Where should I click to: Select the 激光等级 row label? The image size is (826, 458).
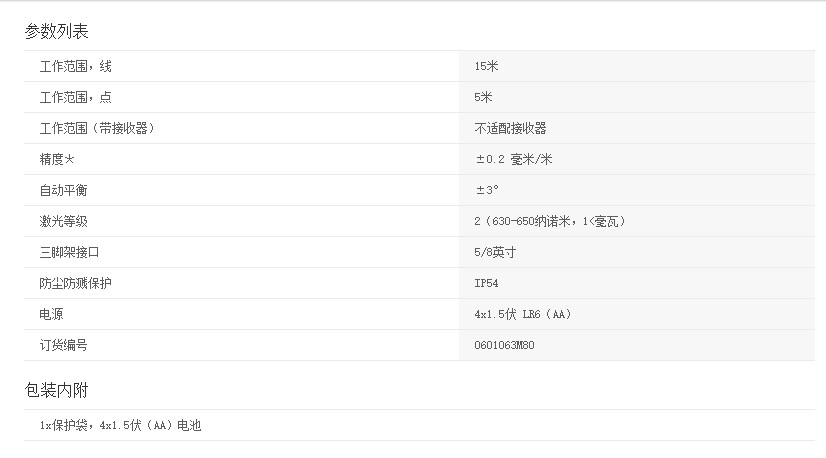click(64, 221)
